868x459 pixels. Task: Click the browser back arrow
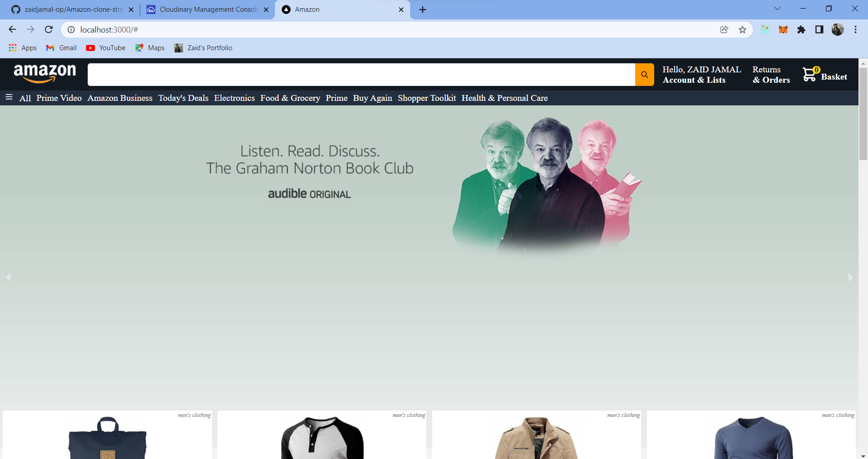tap(12, 29)
